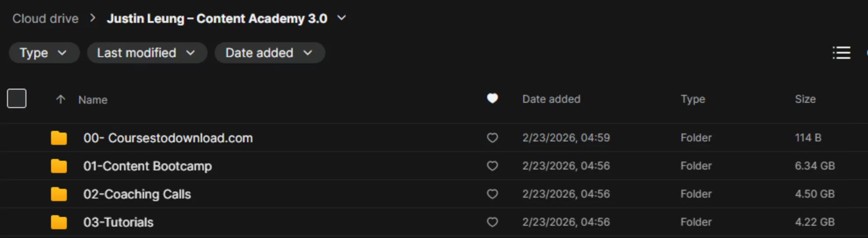Screen dimensions: 868x238
Task: Open the Type filter dropdown
Action: [44, 53]
